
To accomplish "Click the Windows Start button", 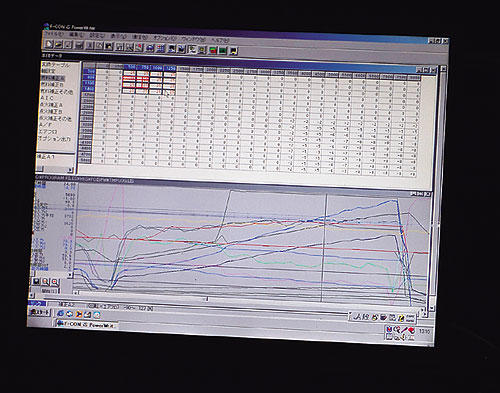I will click(x=40, y=312).
